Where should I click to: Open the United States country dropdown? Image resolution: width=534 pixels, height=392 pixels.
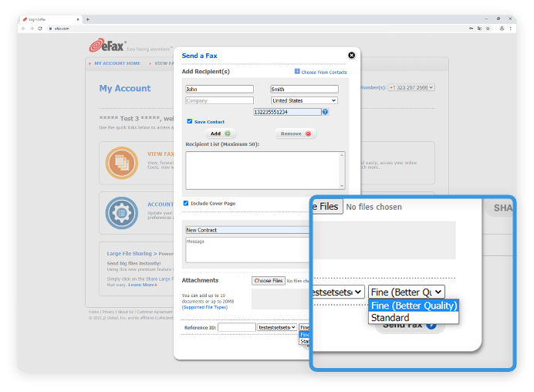pos(303,100)
